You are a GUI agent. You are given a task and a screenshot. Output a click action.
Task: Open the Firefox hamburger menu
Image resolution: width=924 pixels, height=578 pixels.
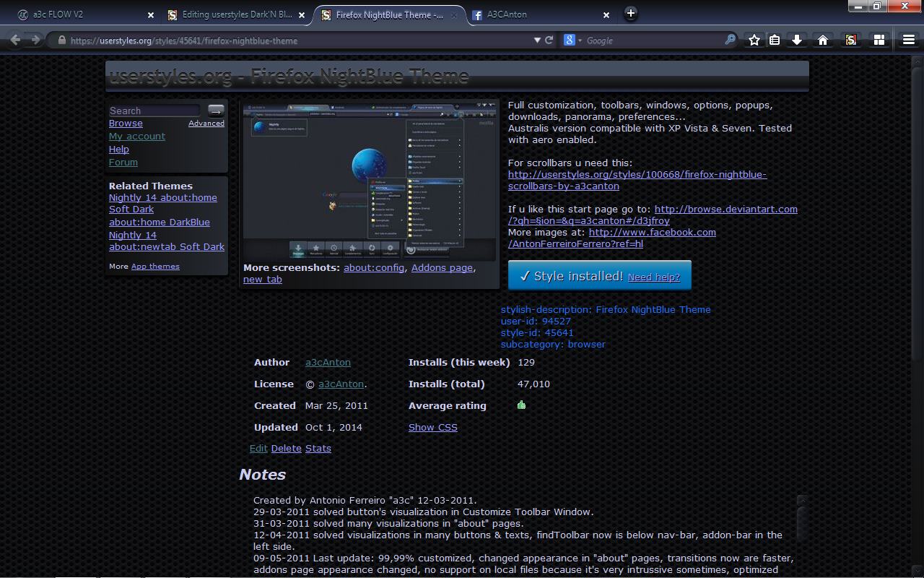click(x=909, y=40)
